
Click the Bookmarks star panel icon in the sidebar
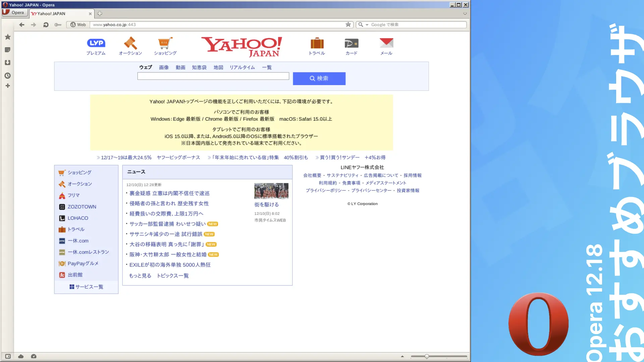8,37
